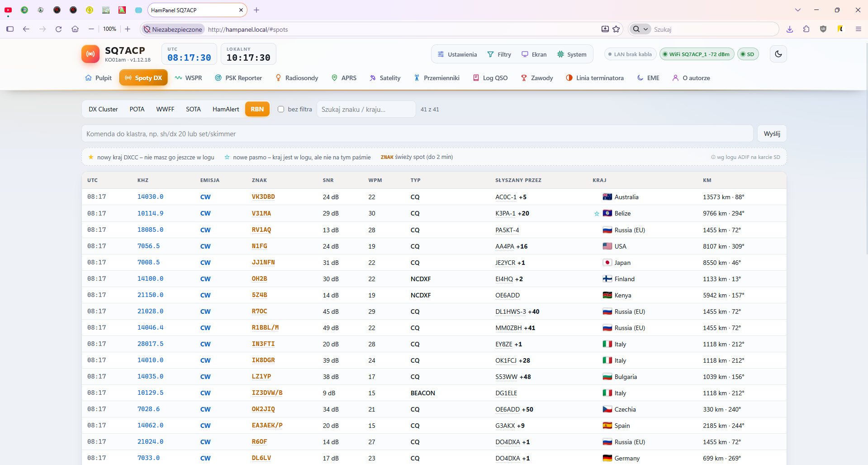868x465 pixels.
Task: Open the WSPR tab
Action: (x=189, y=78)
